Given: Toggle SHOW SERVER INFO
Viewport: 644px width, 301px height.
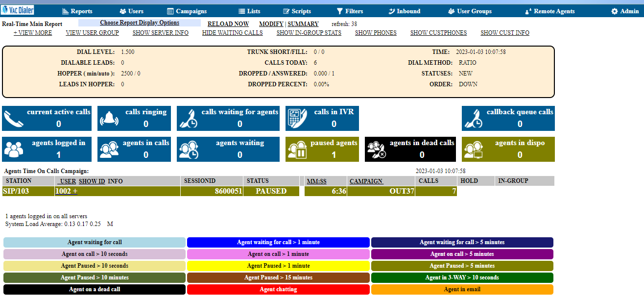Looking at the screenshot, I should [x=161, y=33].
